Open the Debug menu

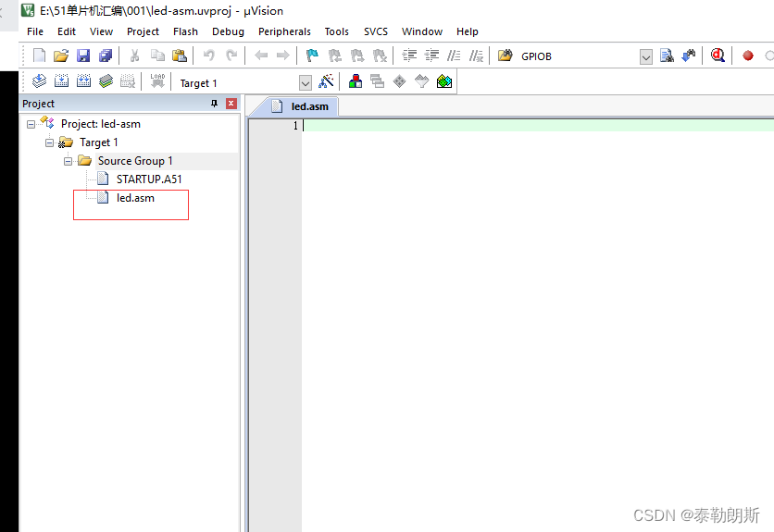(228, 31)
